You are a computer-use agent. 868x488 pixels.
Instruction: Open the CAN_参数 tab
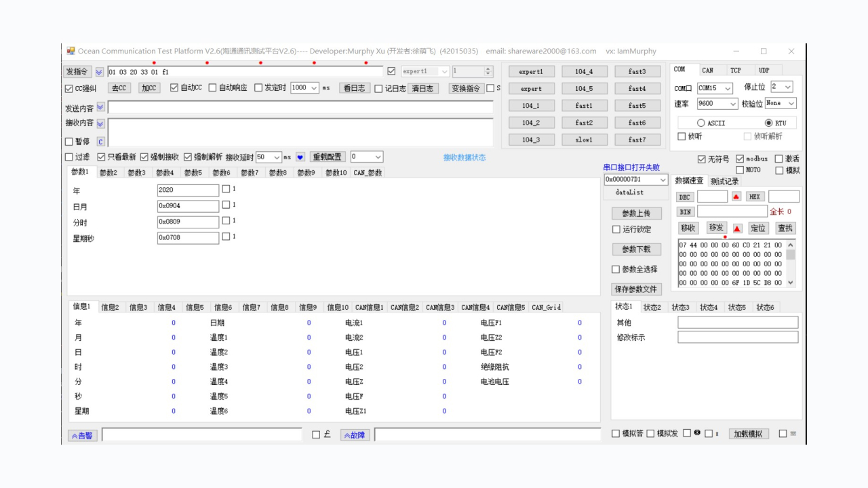tap(368, 173)
